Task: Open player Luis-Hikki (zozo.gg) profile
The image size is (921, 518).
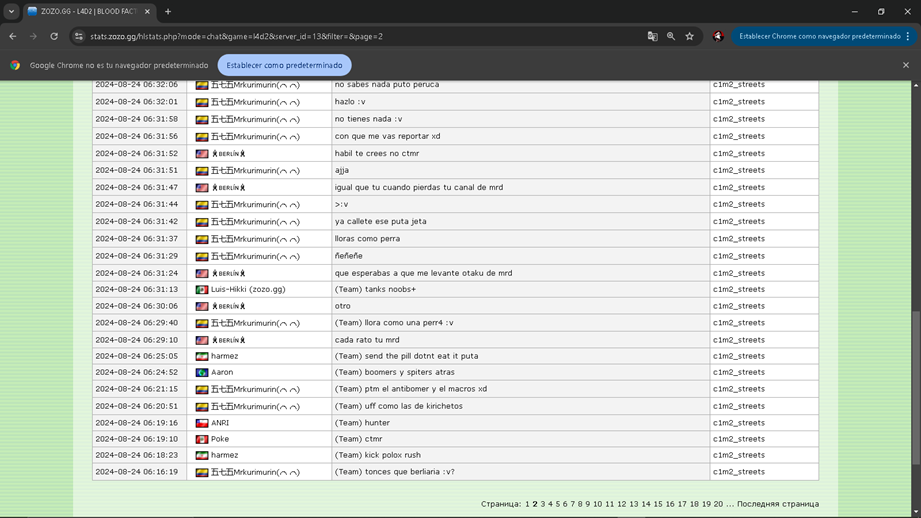Action: tap(248, 289)
